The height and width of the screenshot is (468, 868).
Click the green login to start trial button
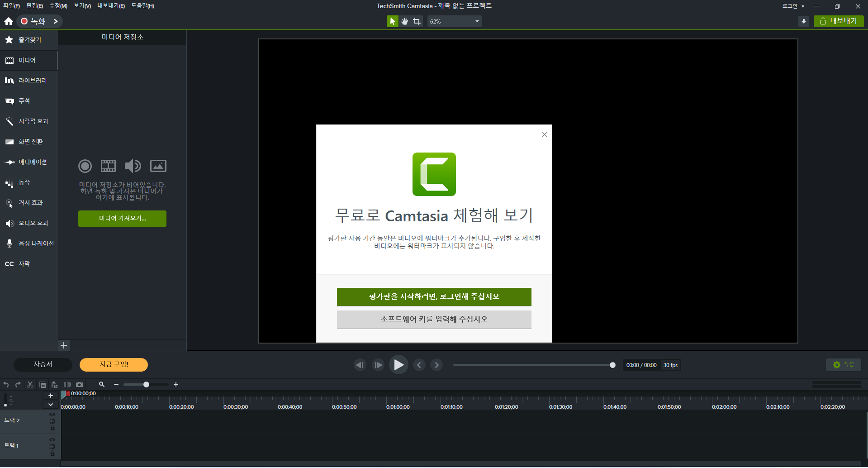coord(434,297)
